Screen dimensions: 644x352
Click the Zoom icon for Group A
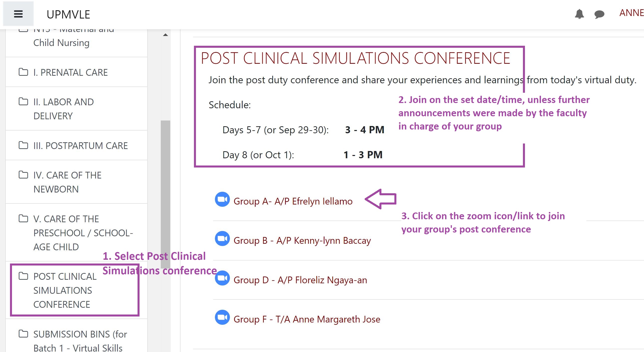point(222,199)
